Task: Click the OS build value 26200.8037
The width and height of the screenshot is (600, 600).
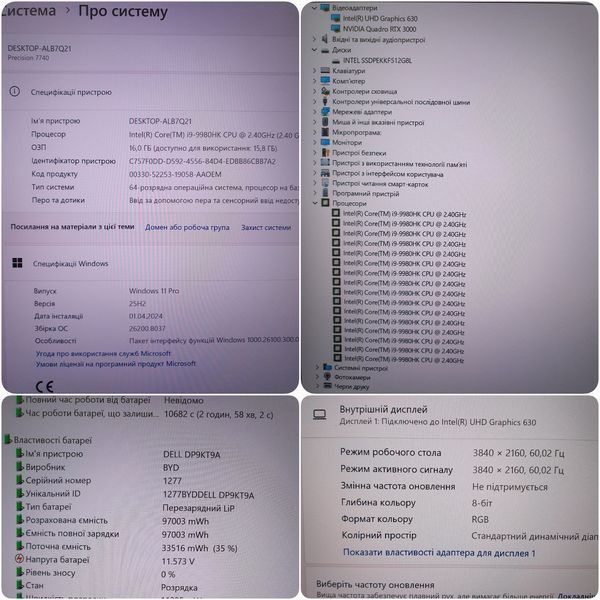Action: (147, 328)
